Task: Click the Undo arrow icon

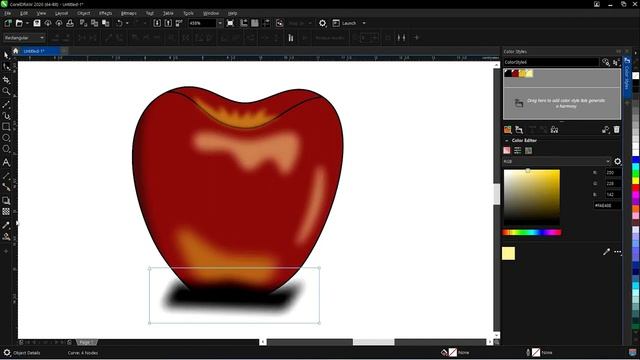Action: point(119,23)
